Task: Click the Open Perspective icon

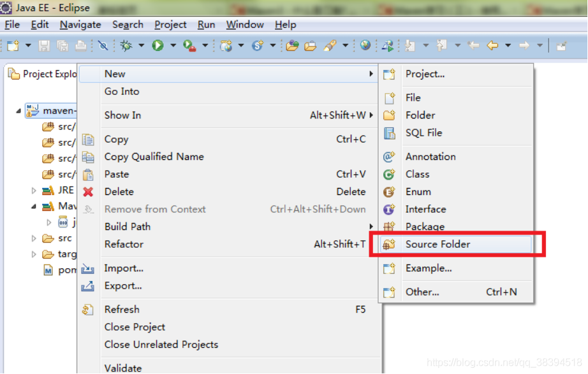Action: pyautogui.click(x=561, y=46)
